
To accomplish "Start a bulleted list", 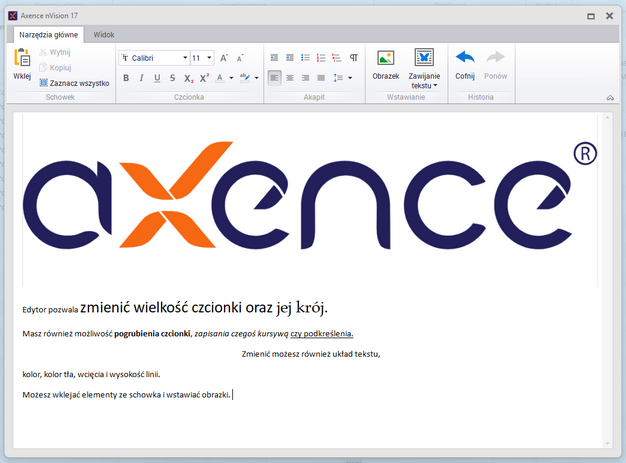I will [305, 58].
